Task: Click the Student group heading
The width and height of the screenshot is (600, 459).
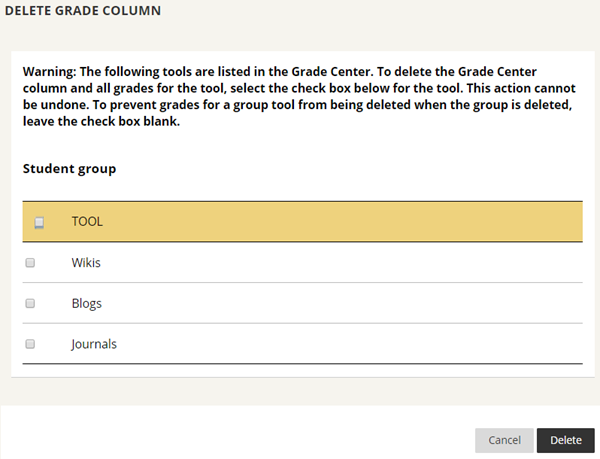Action: tap(69, 169)
